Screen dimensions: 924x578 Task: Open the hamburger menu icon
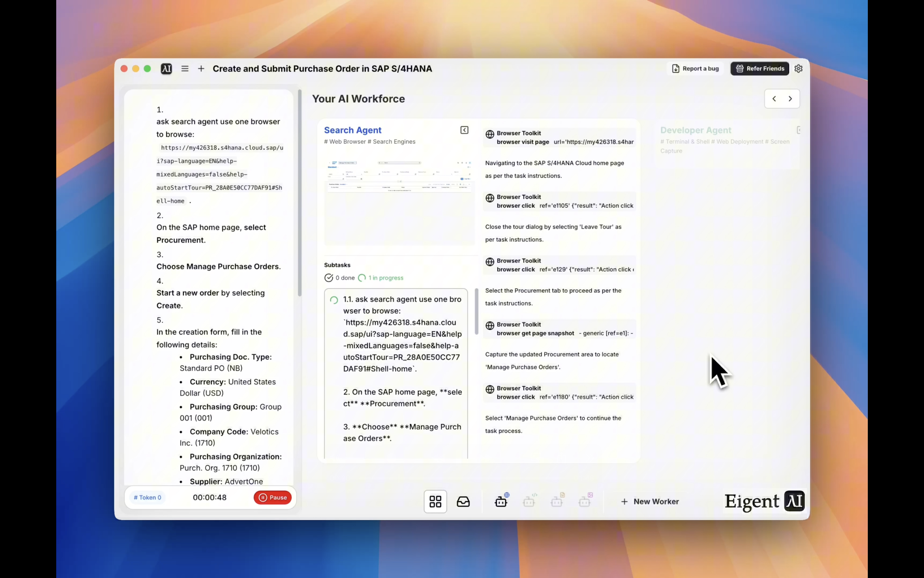(185, 69)
